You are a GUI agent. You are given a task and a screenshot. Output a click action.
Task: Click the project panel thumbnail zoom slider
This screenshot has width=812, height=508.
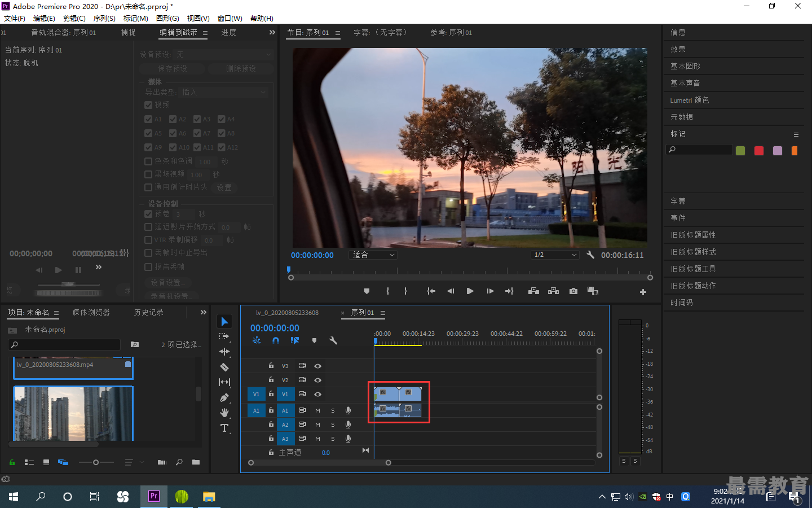[x=96, y=462]
